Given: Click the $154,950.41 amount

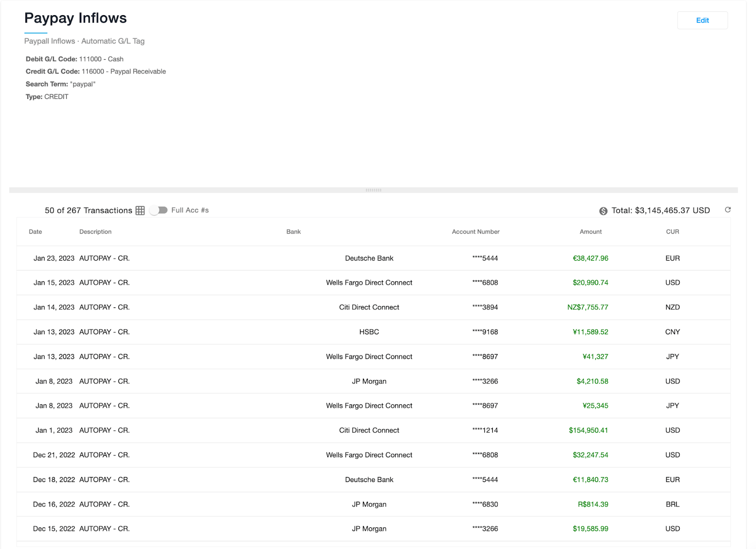Looking at the screenshot, I should 588,430.
